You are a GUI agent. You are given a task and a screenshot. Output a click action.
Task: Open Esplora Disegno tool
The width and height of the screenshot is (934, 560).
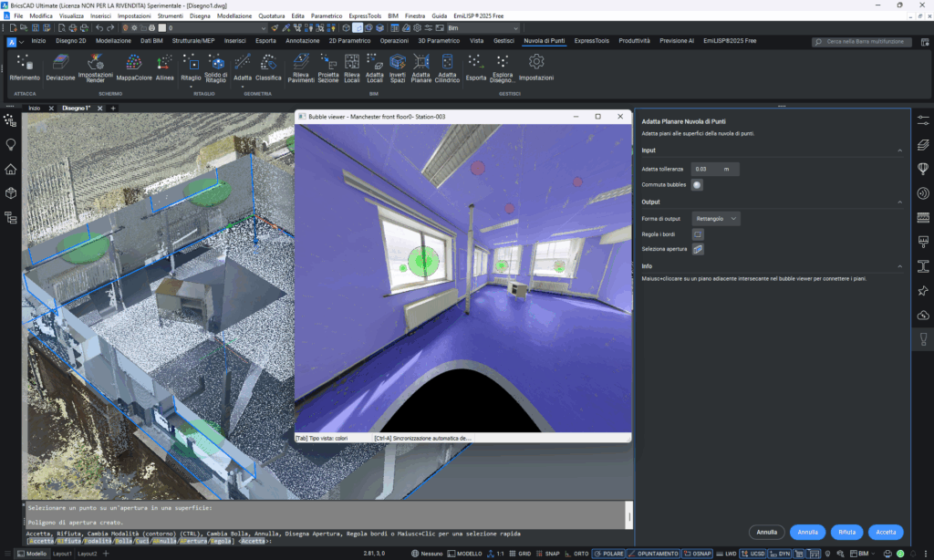tap(502, 67)
